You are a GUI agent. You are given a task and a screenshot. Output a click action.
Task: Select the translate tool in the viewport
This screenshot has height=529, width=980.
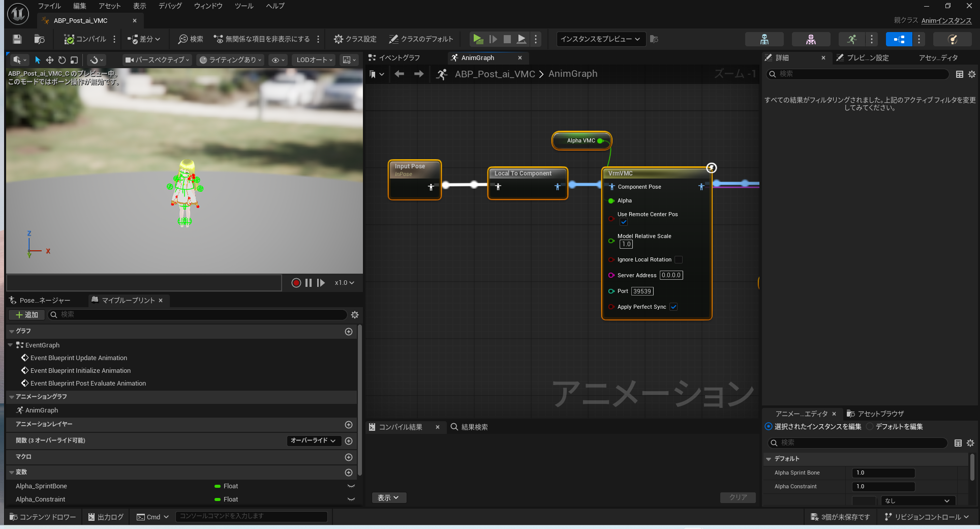click(x=50, y=60)
